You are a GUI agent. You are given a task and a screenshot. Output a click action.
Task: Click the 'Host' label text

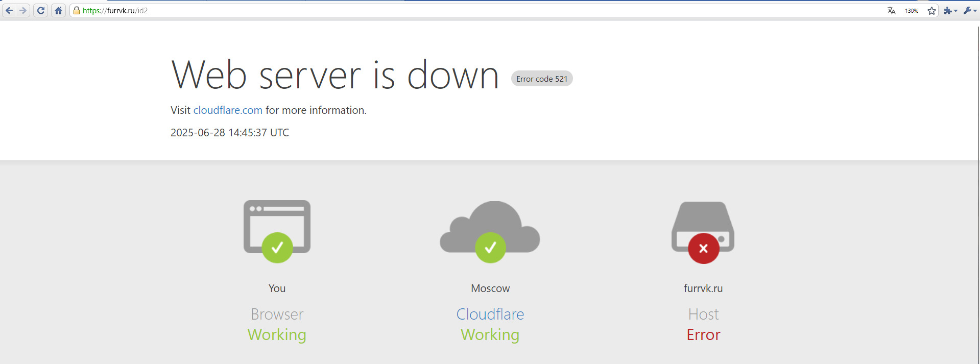pyautogui.click(x=703, y=314)
